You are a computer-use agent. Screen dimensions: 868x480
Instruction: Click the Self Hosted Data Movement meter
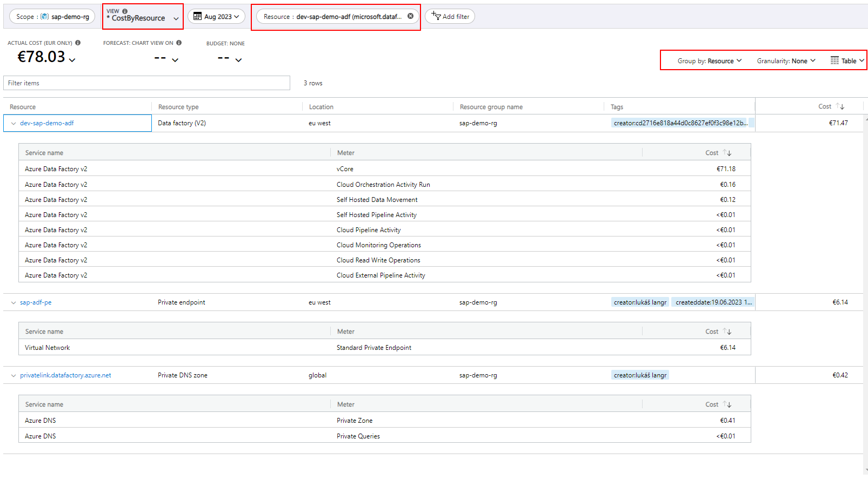tap(377, 200)
